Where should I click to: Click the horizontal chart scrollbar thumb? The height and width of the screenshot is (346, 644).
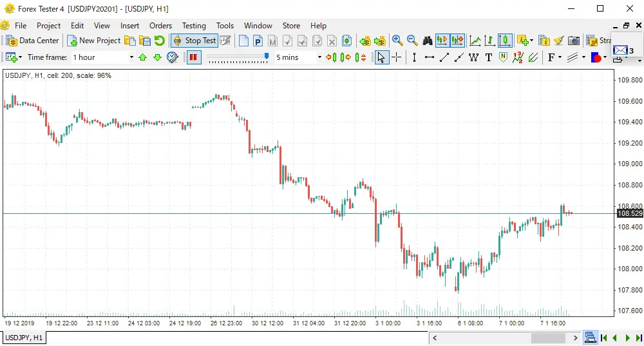tap(548, 338)
